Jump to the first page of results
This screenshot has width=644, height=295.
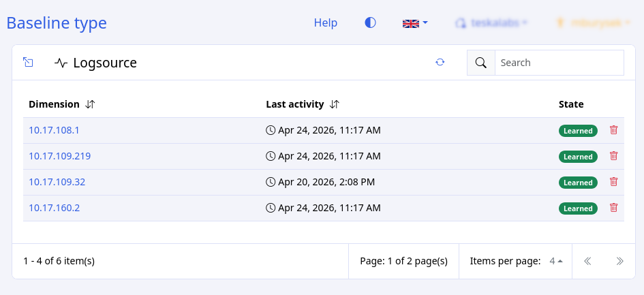pyautogui.click(x=587, y=261)
